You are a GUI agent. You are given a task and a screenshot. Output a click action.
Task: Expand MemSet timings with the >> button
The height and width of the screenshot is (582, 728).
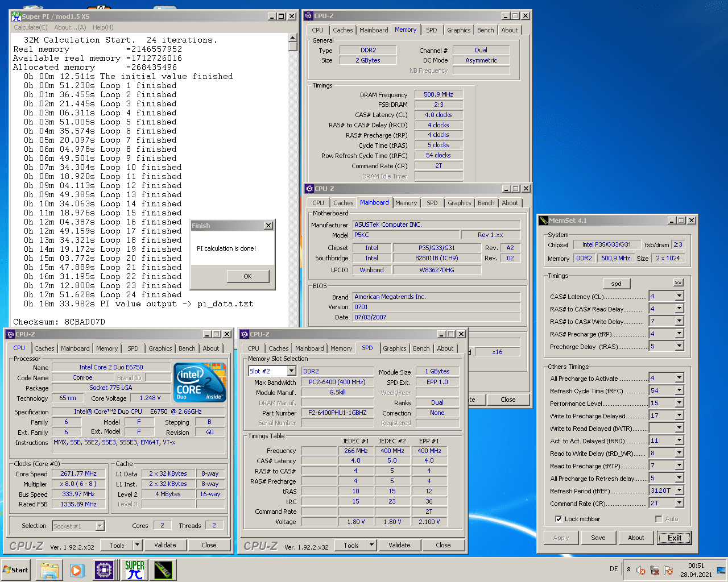678,282
